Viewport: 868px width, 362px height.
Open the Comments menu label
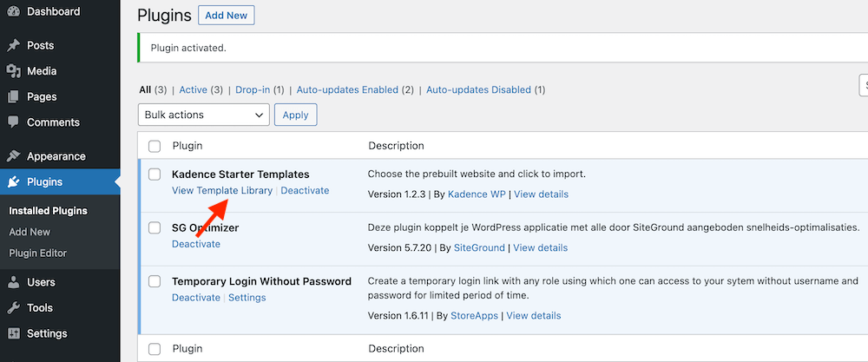(53, 122)
